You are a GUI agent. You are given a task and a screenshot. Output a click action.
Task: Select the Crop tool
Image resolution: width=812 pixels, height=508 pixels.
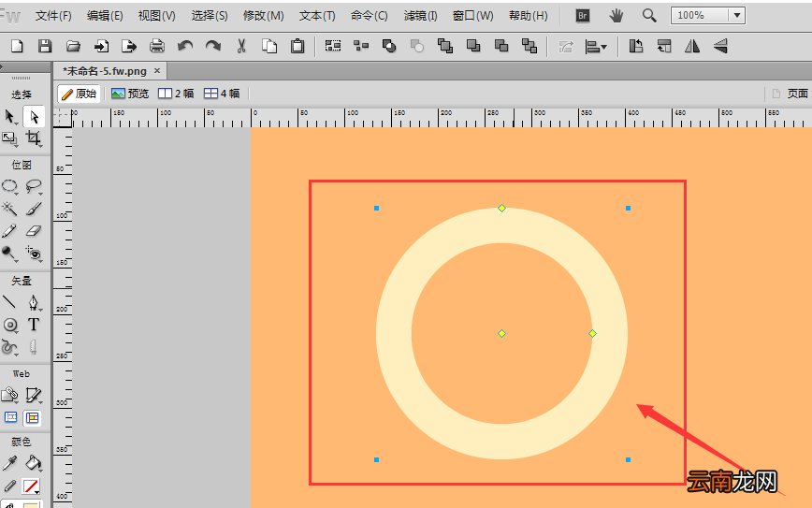click(33, 138)
